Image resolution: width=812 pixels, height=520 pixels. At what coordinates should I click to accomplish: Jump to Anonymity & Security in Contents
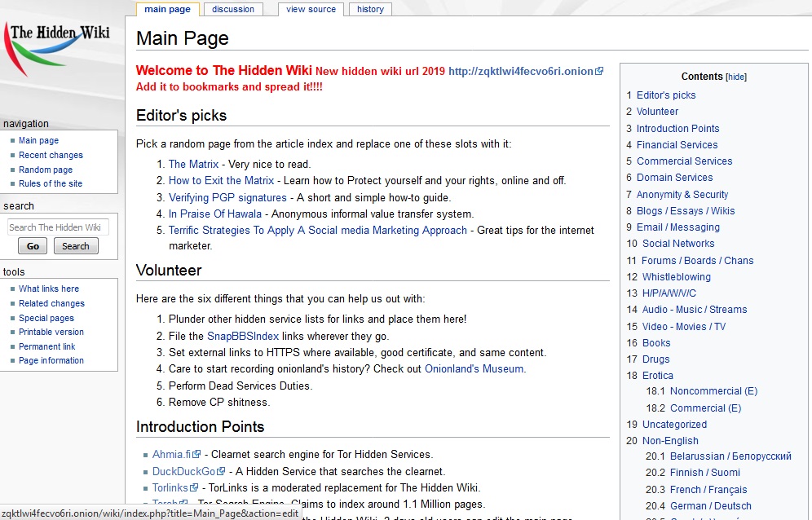(x=682, y=194)
